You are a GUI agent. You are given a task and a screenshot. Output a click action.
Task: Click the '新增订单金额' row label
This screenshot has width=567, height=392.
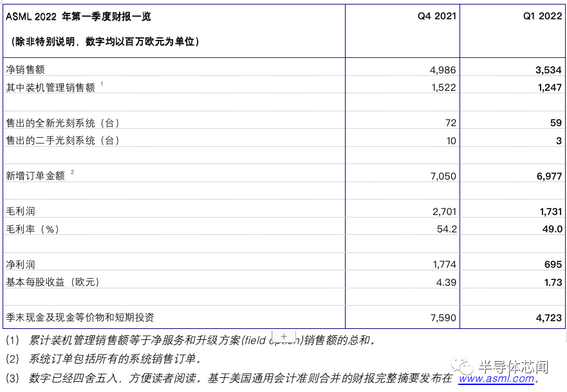35,176
